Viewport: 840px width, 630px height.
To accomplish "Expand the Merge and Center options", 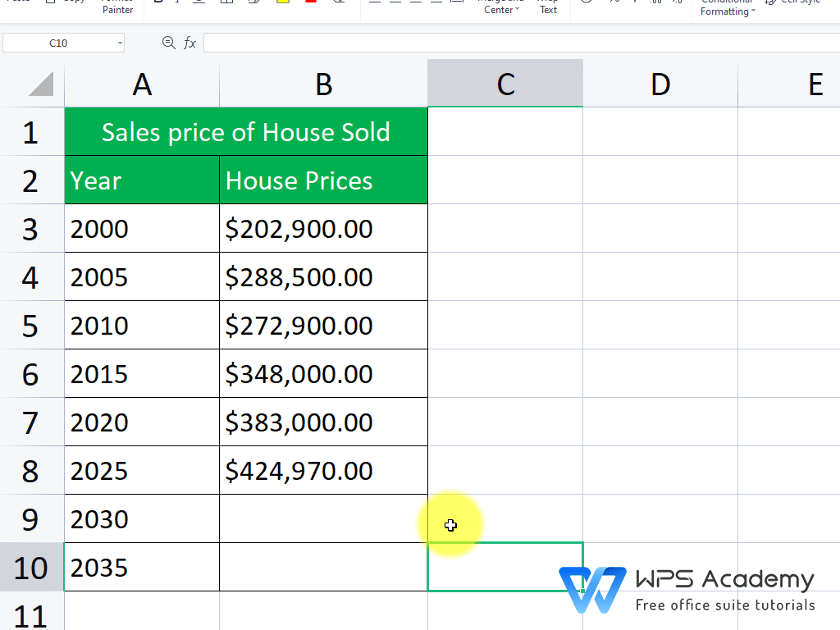I will click(517, 10).
